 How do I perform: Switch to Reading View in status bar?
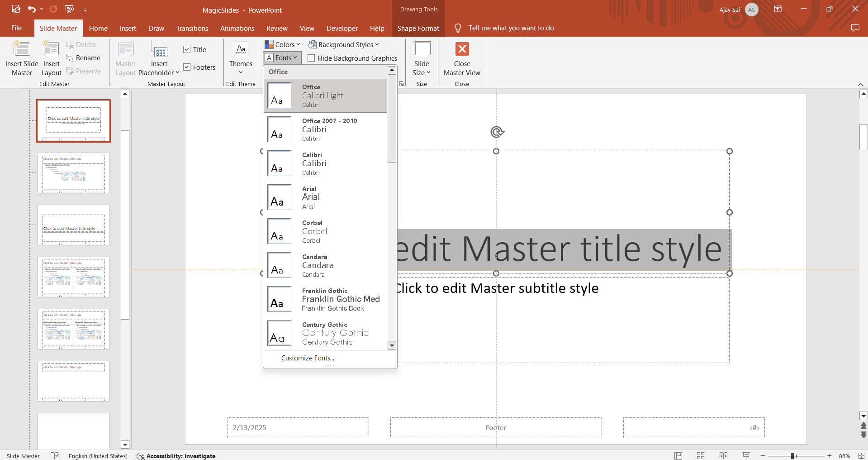(723, 456)
